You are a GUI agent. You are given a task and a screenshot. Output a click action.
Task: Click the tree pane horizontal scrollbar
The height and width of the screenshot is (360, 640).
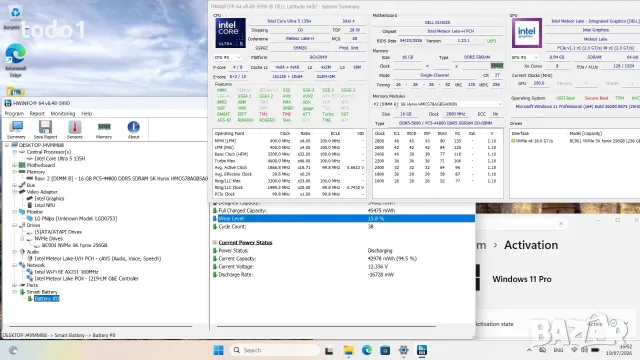point(100,327)
